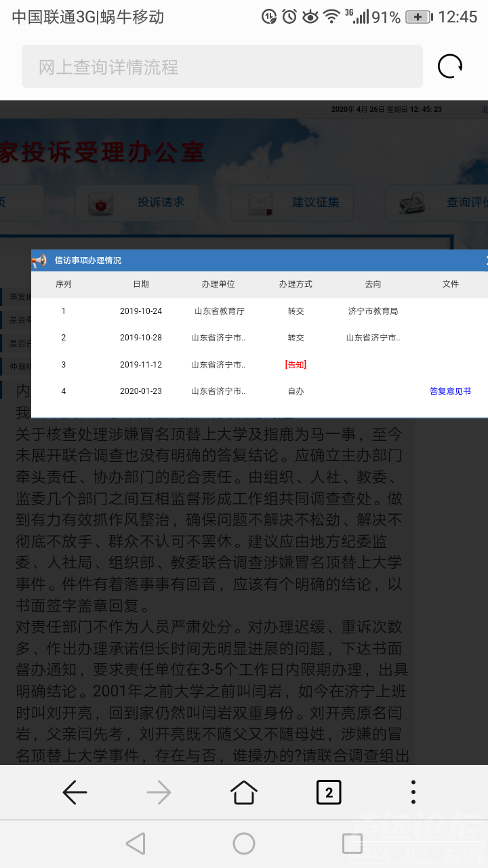Image resolution: width=488 pixels, height=868 pixels.
Task: Click the sequence number 4 cell
Action: [64, 391]
